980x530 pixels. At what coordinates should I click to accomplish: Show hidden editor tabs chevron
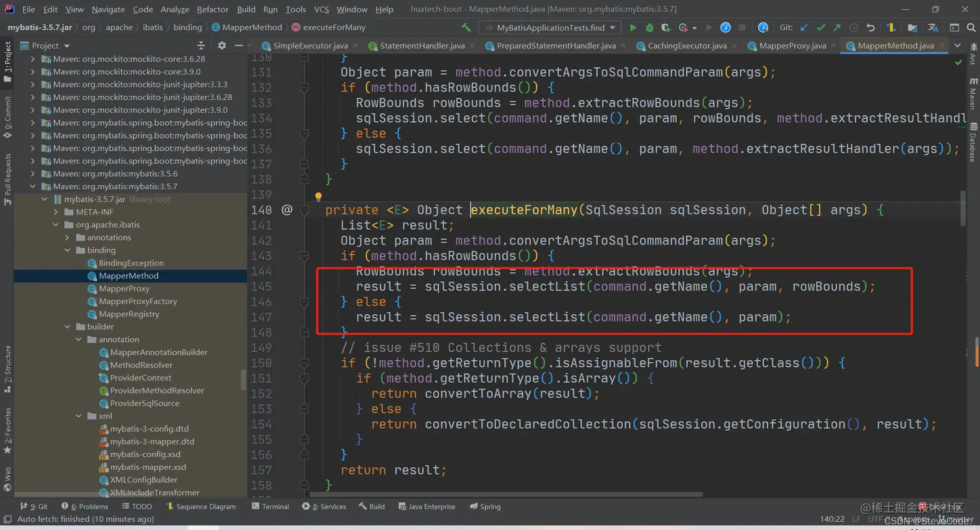click(957, 45)
